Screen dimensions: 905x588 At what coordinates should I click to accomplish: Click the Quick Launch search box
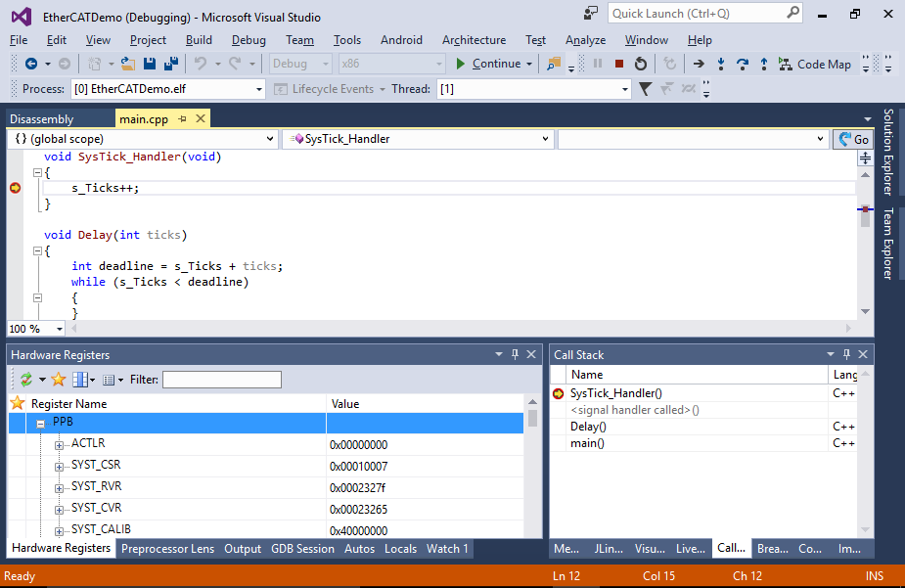point(704,14)
